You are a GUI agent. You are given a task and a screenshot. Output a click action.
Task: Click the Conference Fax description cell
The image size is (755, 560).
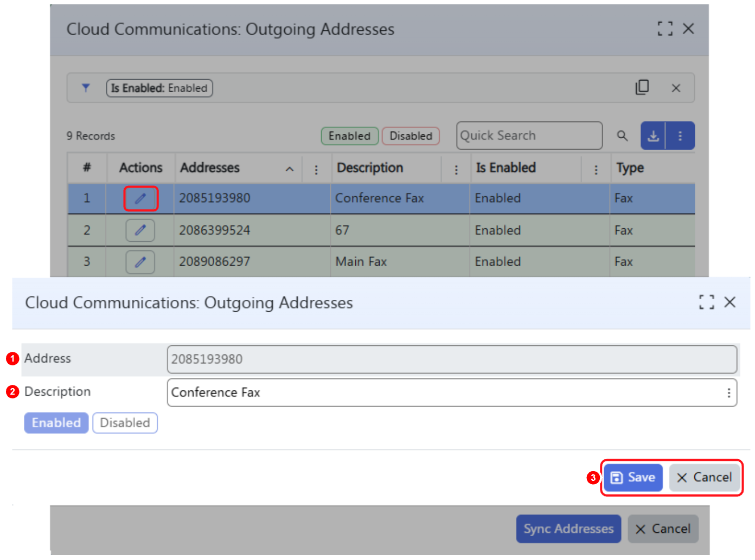pyautogui.click(x=400, y=198)
